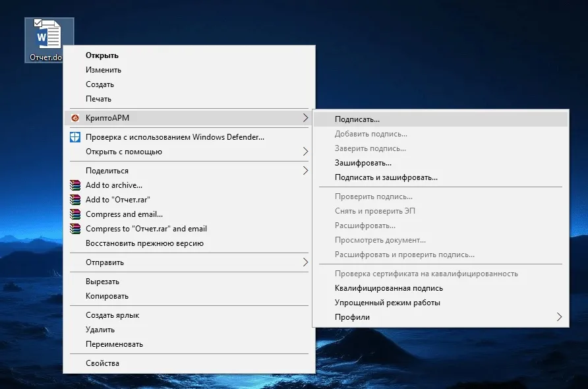Click the КриптоАРМ red logo icon
Viewport: 588px width, 389px height.
76,117
